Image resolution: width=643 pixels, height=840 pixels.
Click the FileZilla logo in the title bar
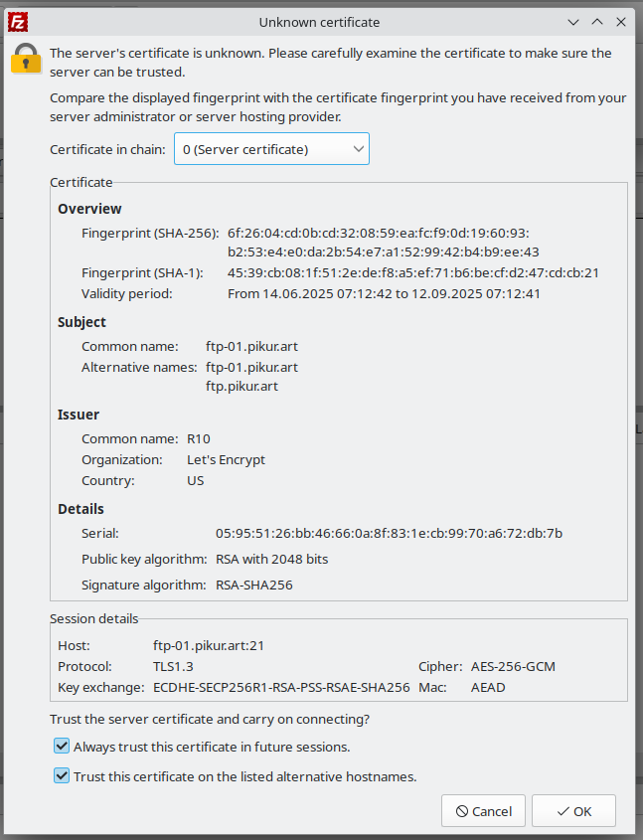click(17, 21)
